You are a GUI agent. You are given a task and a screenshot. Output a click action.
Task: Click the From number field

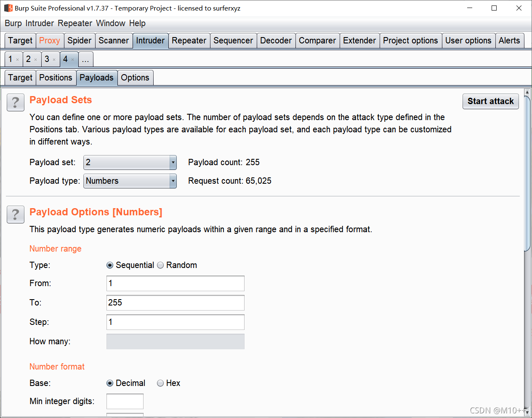pos(176,283)
